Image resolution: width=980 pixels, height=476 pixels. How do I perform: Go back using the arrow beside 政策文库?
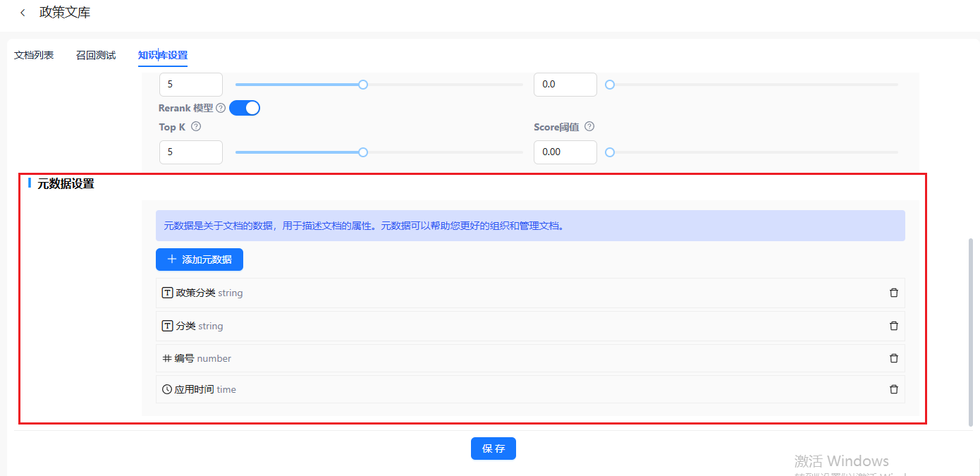(x=23, y=13)
